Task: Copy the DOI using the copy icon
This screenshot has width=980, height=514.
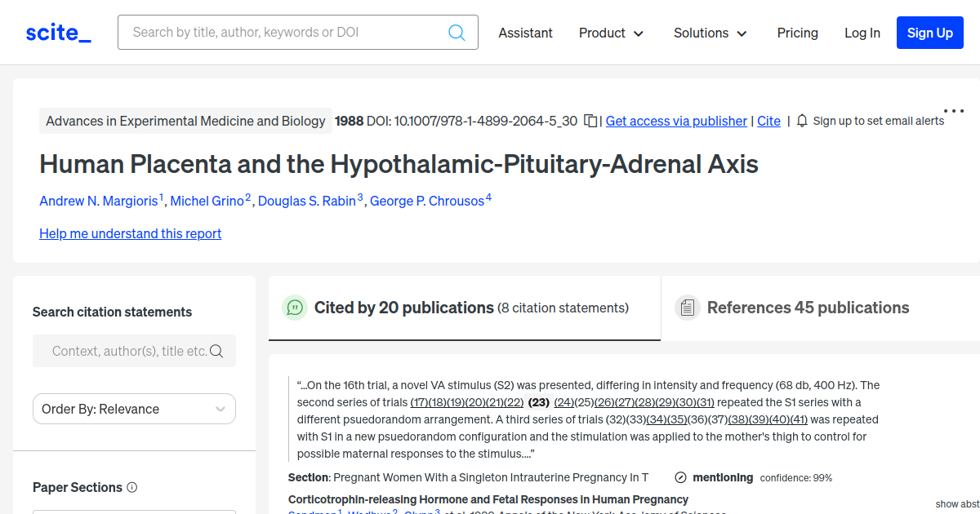Action: click(591, 121)
